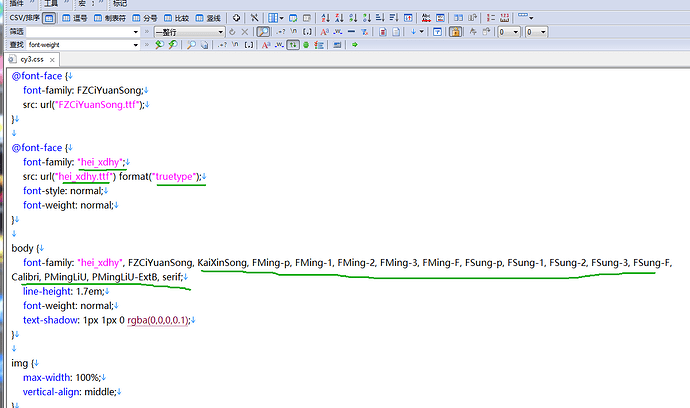Sort numbers ascending green icon
The height and width of the screenshot is (408, 690).
click(x=353, y=18)
